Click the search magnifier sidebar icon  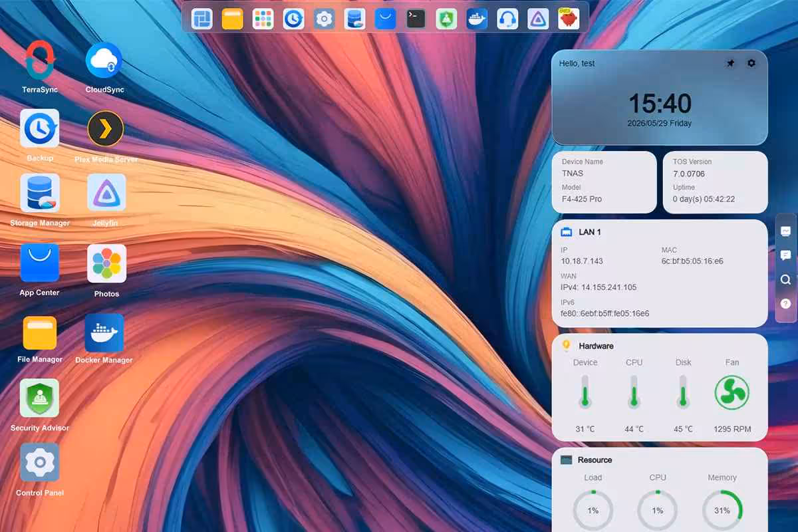(785, 279)
